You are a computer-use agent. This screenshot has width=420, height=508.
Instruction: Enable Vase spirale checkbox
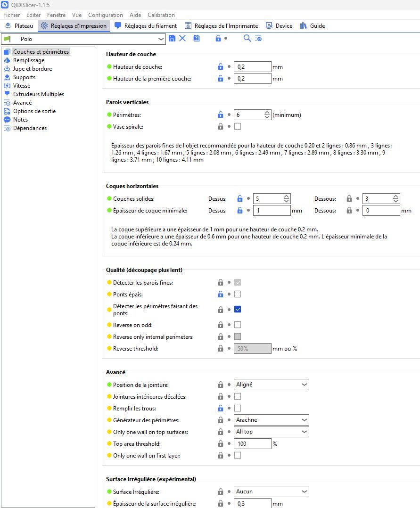point(238,126)
